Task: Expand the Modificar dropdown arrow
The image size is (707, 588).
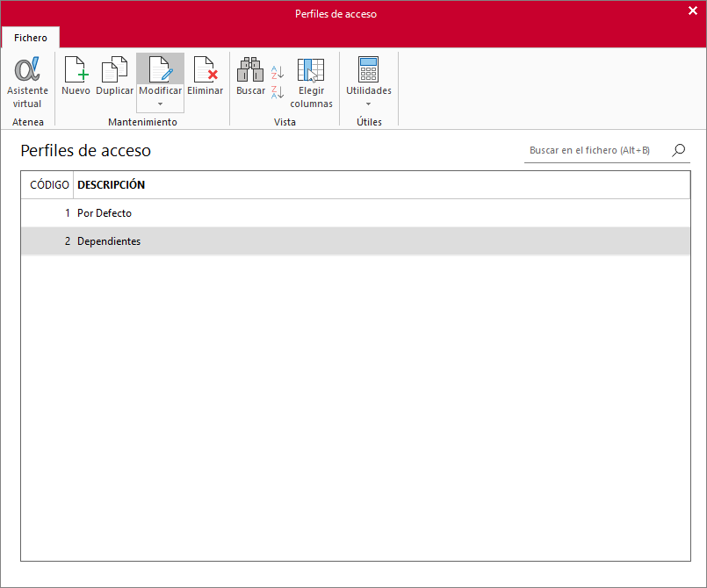Action: (x=160, y=104)
